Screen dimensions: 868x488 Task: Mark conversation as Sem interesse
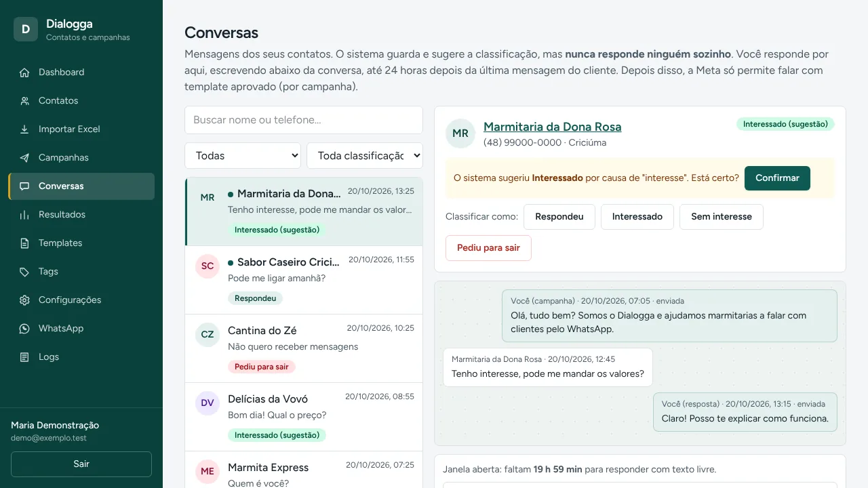[x=722, y=217]
